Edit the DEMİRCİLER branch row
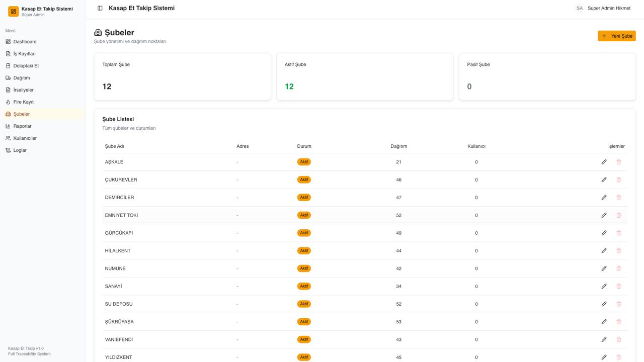The width and height of the screenshot is (644, 362). [x=604, y=198]
